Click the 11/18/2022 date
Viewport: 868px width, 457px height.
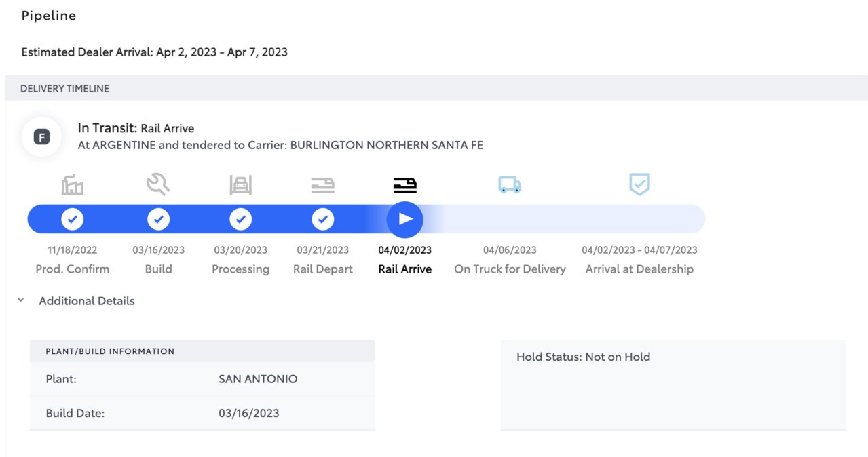pyautogui.click(x=73, y=250)
